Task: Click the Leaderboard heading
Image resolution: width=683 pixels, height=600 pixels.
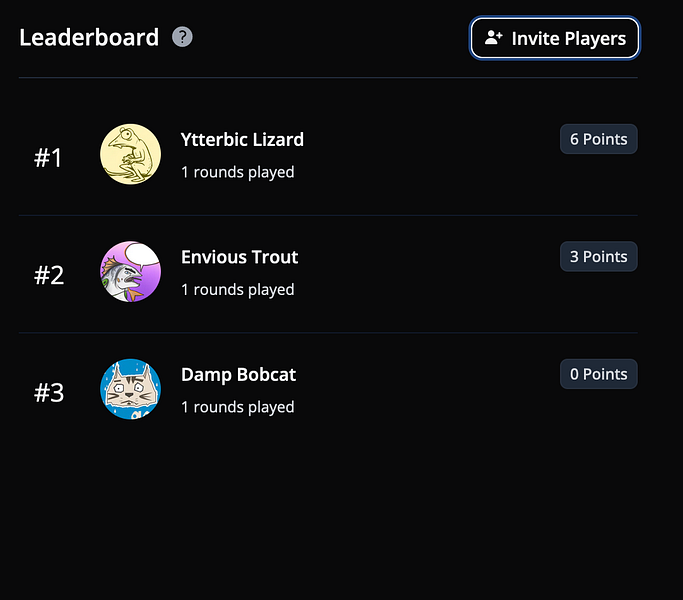Action: [x=89, y=37]
